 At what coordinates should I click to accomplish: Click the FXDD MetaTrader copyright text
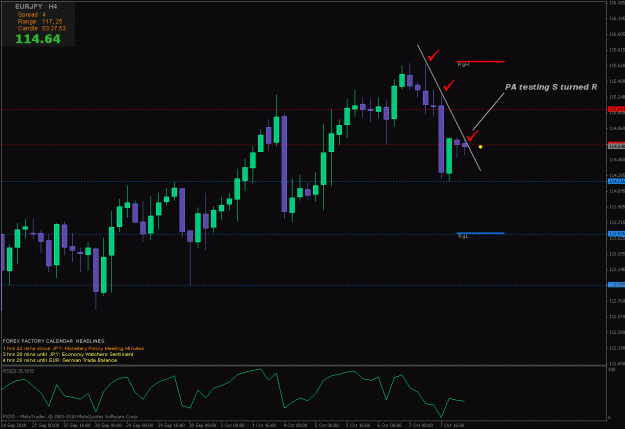click(71, 417)
